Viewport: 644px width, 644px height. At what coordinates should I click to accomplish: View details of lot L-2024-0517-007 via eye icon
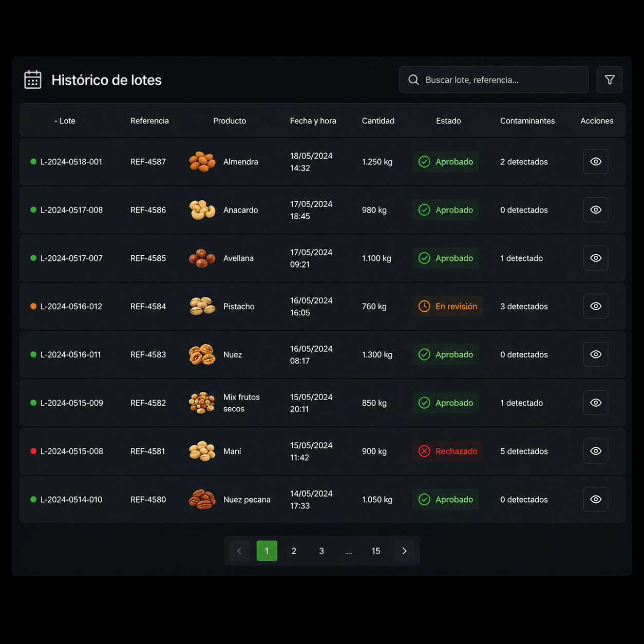click(596, 258)
